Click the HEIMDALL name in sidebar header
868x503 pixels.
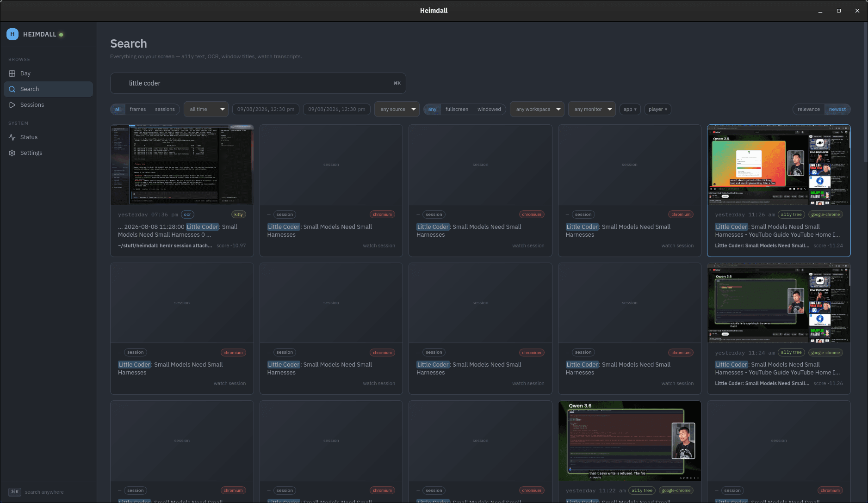click(x=40, y=35)
